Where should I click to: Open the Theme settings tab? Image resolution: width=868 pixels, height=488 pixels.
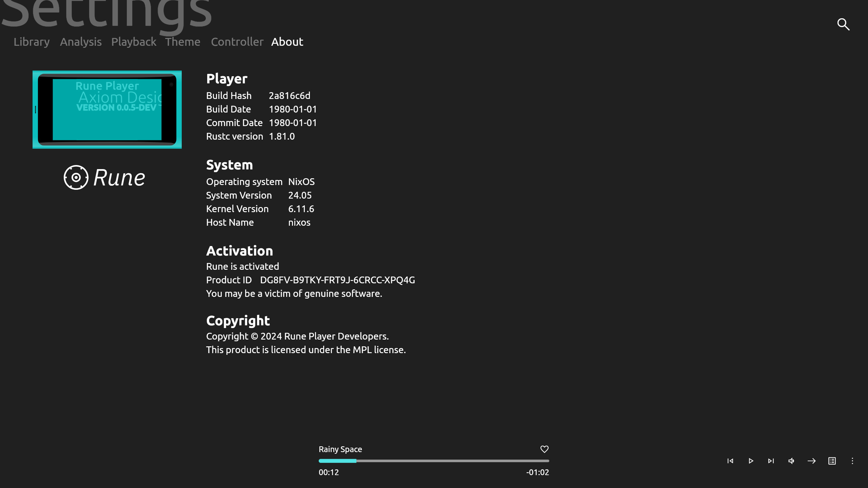tap(182, 42)
